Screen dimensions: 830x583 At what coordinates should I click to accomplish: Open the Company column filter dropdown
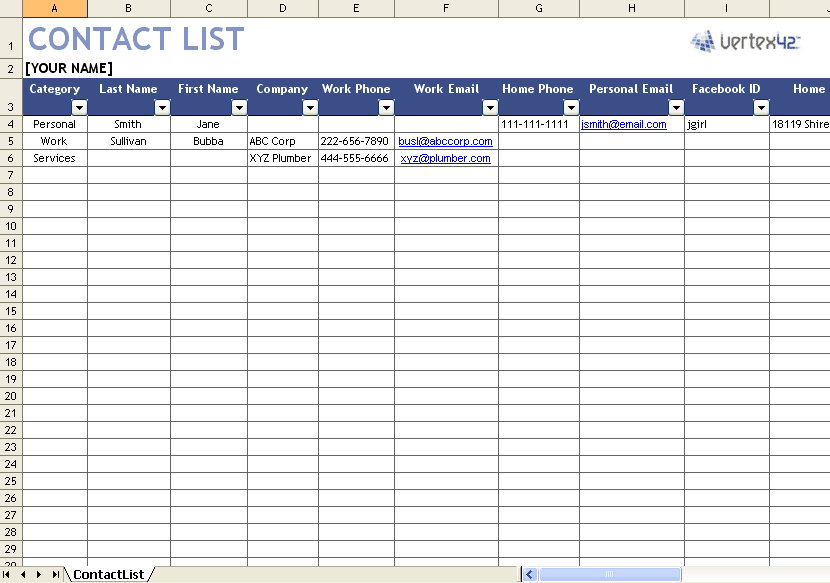(x=310, y=106)
